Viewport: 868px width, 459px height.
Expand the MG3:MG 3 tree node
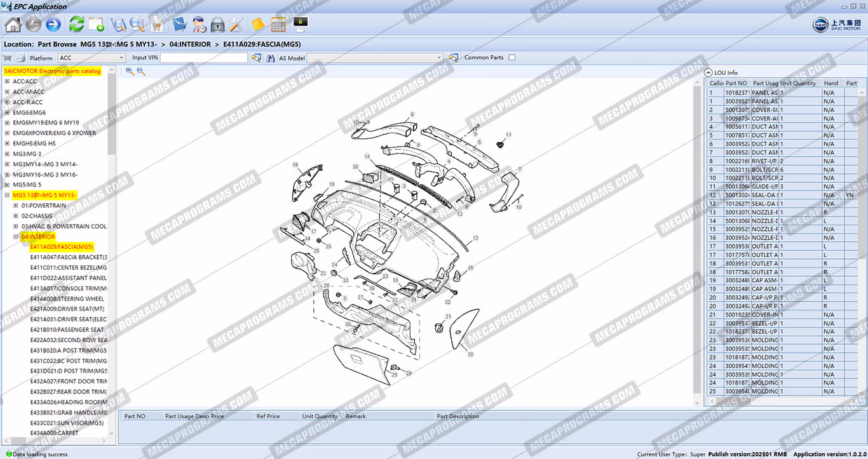point(7,154)
